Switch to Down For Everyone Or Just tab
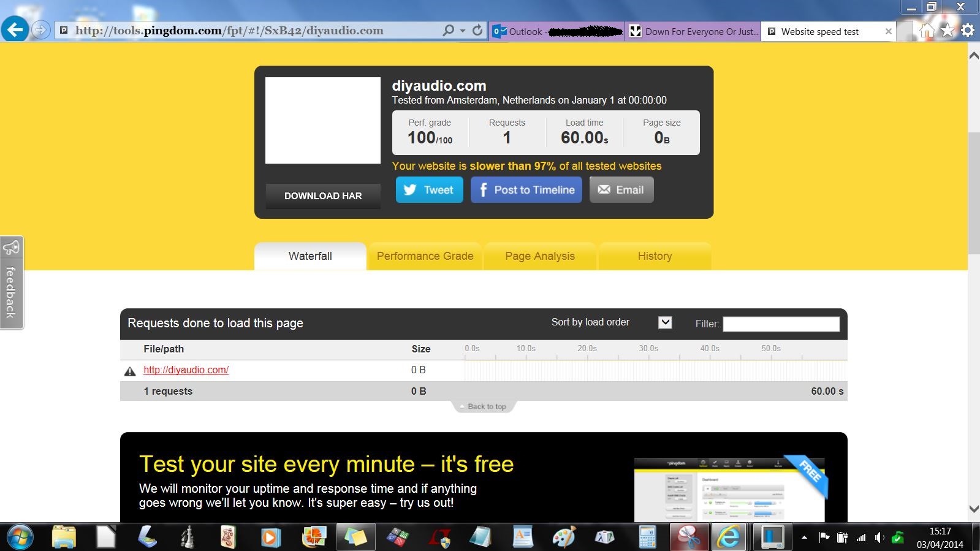This screenshot has height=551, width=980. click(693, 31)
